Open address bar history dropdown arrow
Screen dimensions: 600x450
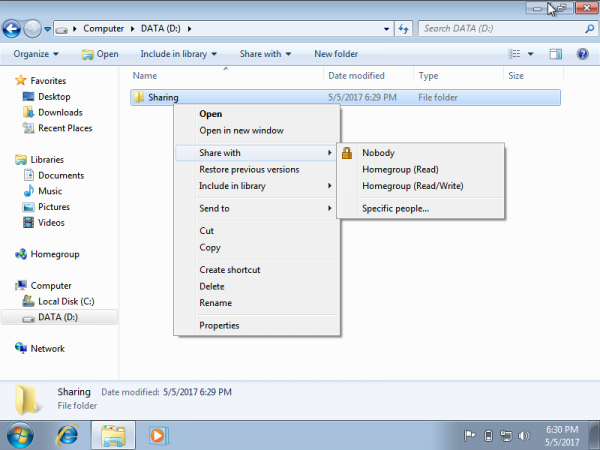[386, 29]
